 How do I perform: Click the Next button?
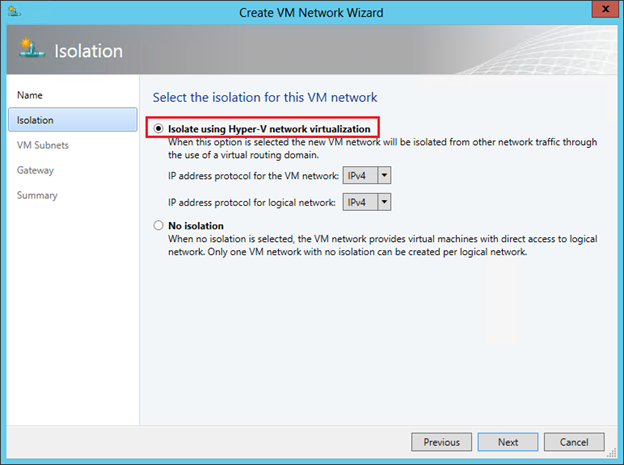(508, 442)
